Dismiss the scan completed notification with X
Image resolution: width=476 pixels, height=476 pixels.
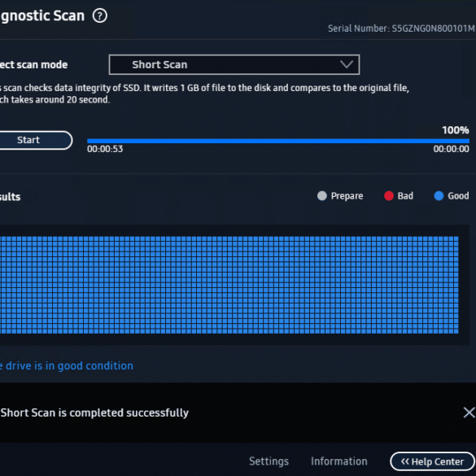pos(469,413)
